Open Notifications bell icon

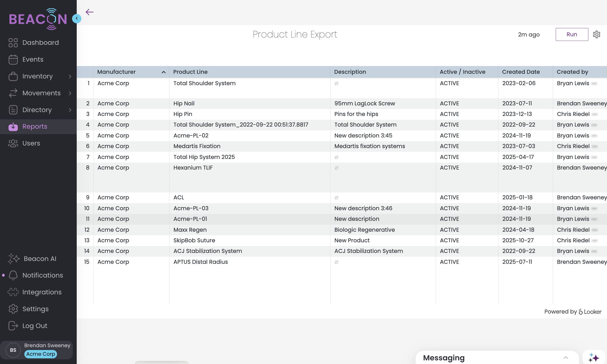pos(13,275)
